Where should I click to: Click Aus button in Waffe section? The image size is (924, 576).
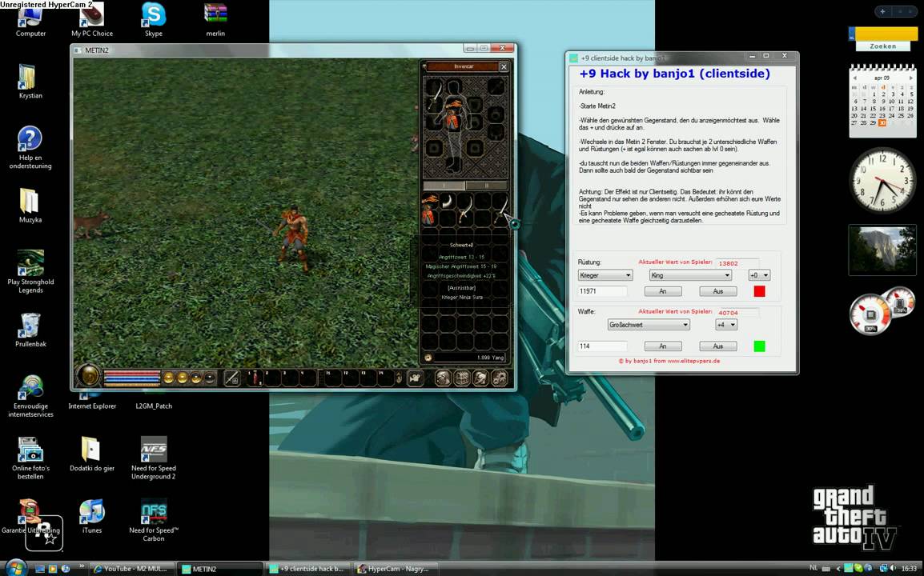point(717,346)
